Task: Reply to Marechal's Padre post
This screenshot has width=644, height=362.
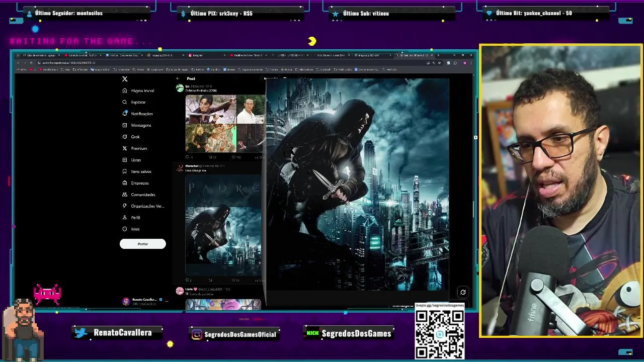Action: point(188,280)
